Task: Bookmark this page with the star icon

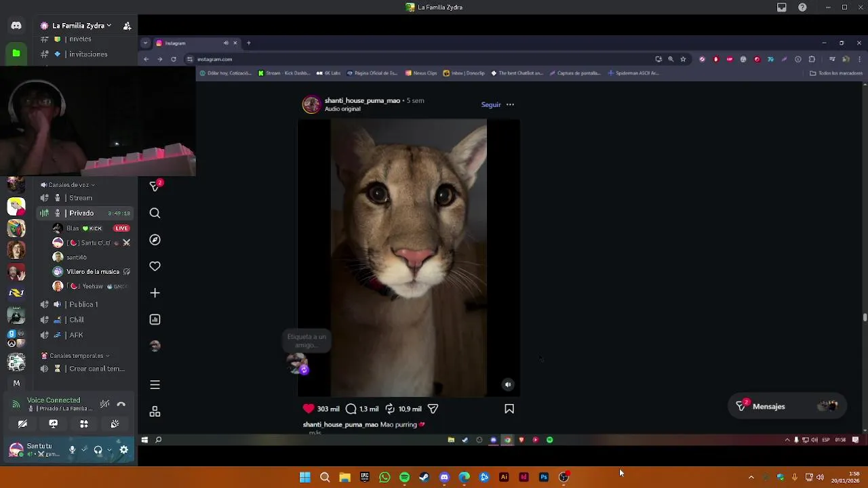Action: (x=683, y=59)
